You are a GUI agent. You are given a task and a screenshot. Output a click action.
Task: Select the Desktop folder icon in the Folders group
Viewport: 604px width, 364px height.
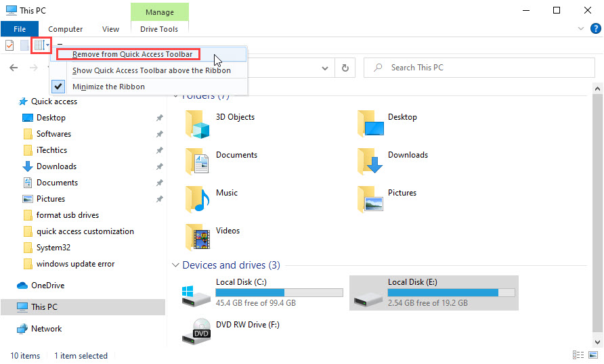pos(370,124)
